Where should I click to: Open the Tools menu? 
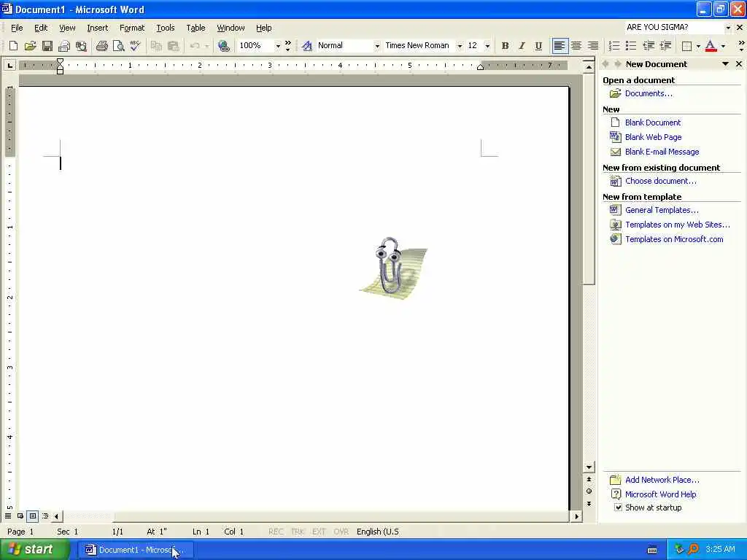tap(166, 28)
